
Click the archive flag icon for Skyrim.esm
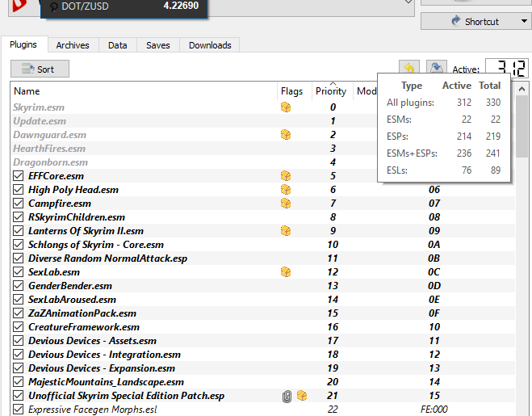click(286, 107)
